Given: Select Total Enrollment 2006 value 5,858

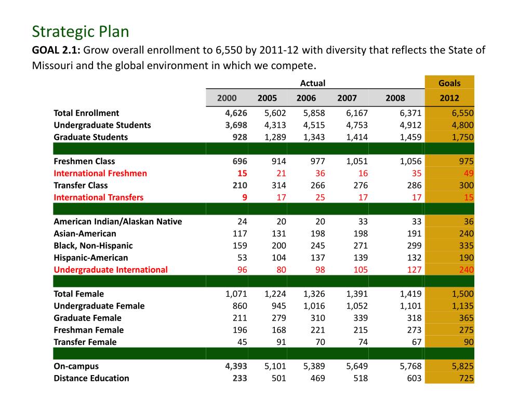Looking at the screenshot, I should (314, 113).
